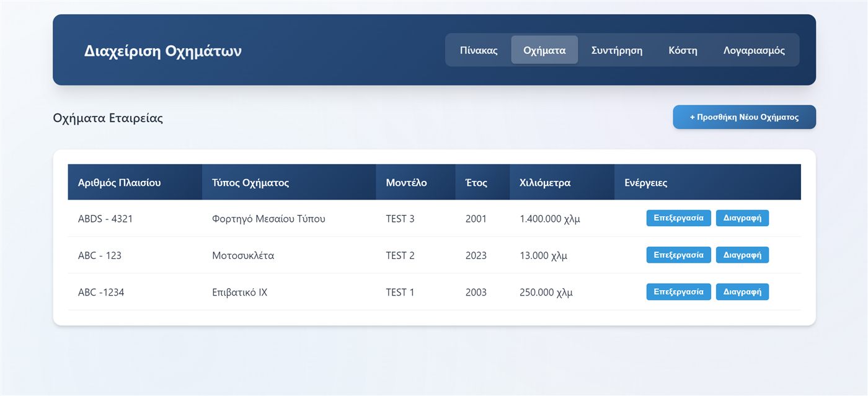Viewport: 868px width, 396px height.
Task: Edit the Επιβατικό ΙΧ vehicle entry
Action: [678, 292]
